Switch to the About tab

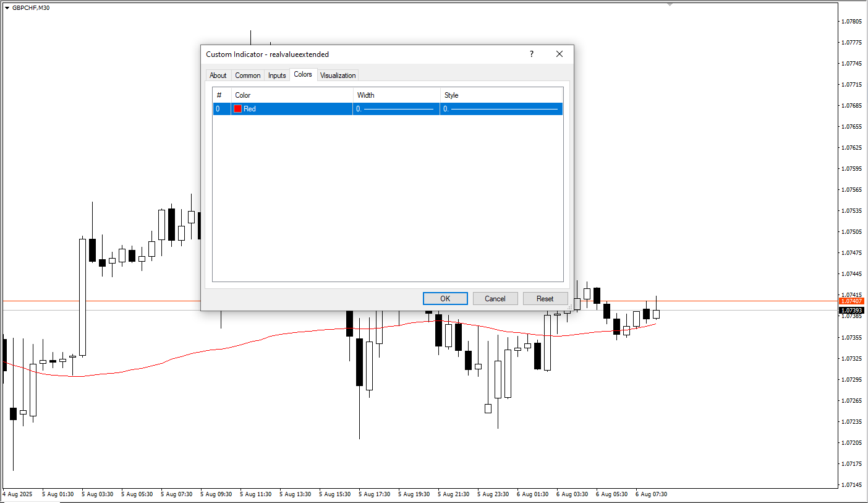pyautogui.click(x=218, y=75)
